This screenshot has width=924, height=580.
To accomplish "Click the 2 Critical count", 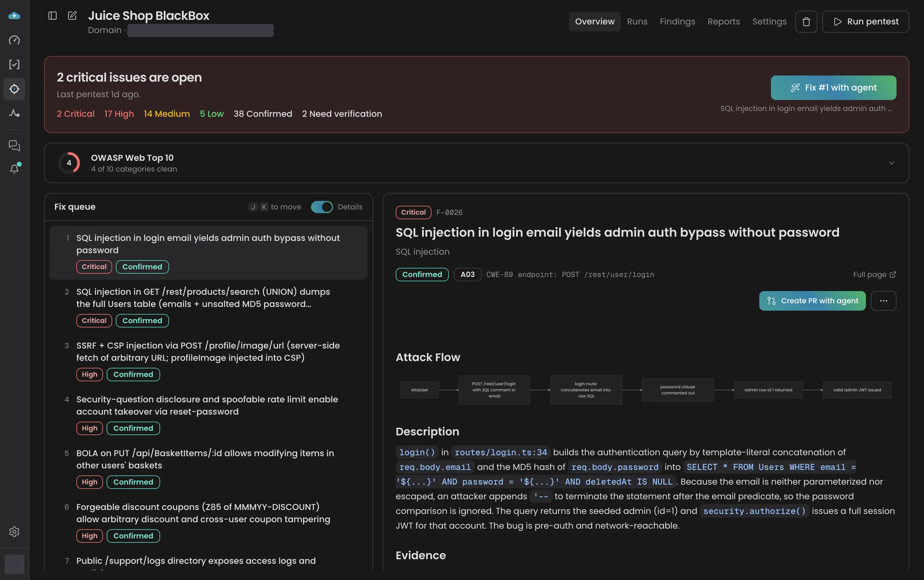I will (x=75, y=114).
